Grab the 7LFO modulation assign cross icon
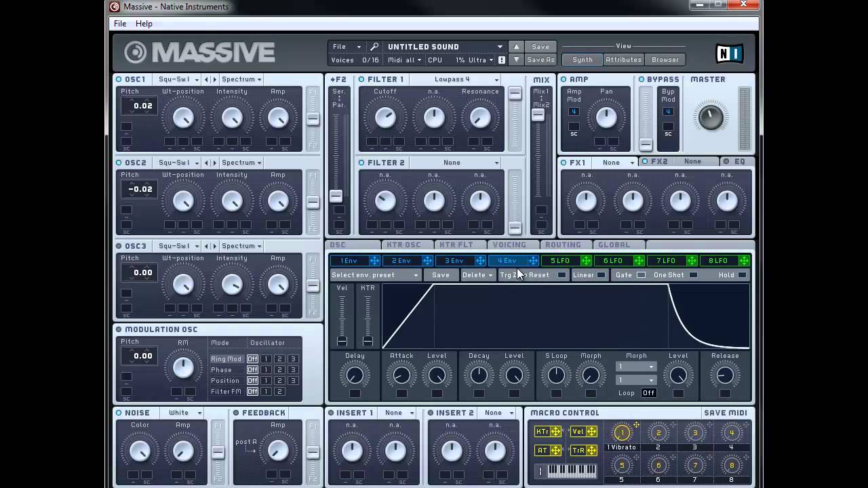This screenshot has height=488, width=868. (692, 261)
